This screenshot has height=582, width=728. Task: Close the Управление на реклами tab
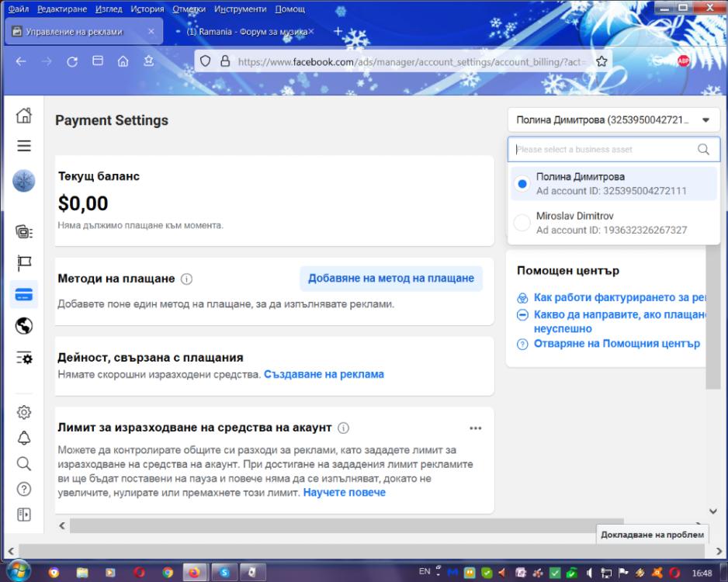click(x=151, y=31)
